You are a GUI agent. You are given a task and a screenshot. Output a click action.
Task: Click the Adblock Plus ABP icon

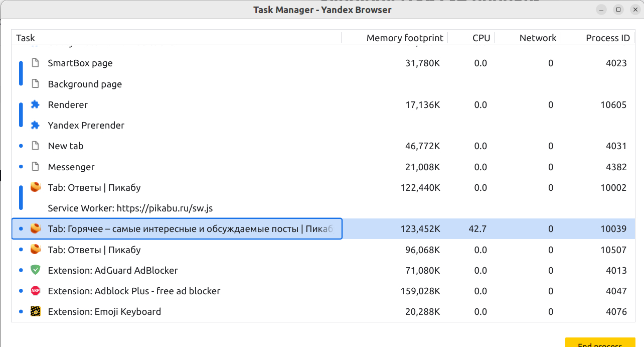click(x=35, y=291)
